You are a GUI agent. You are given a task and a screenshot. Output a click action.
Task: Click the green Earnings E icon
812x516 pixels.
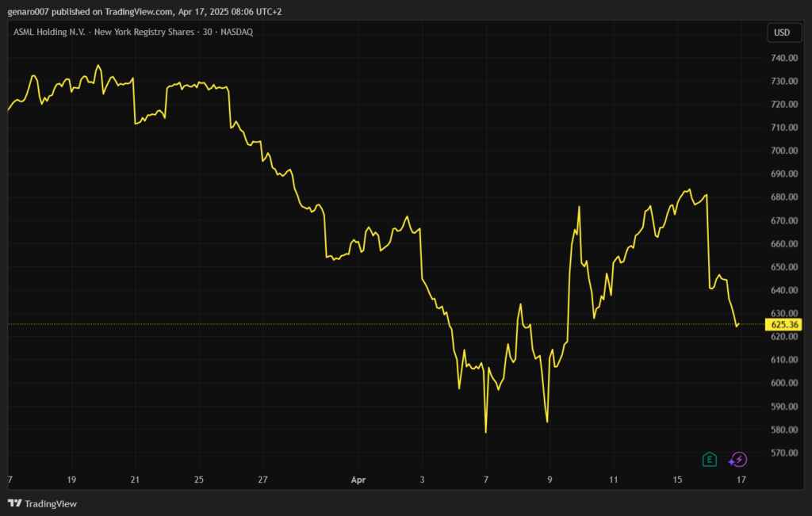click(710, 459)
